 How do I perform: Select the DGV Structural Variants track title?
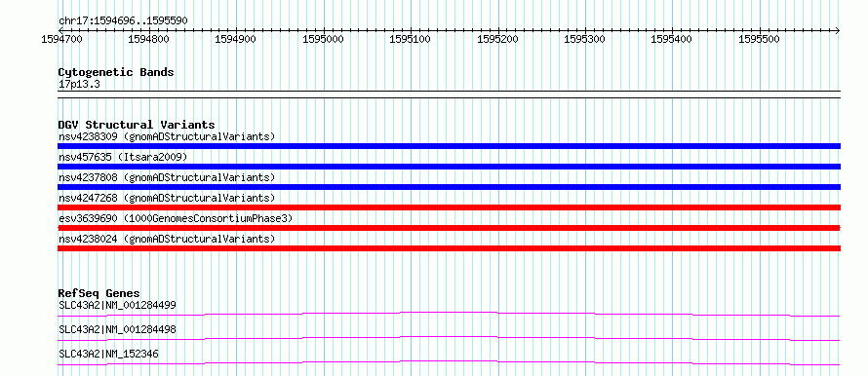point(137,125)
